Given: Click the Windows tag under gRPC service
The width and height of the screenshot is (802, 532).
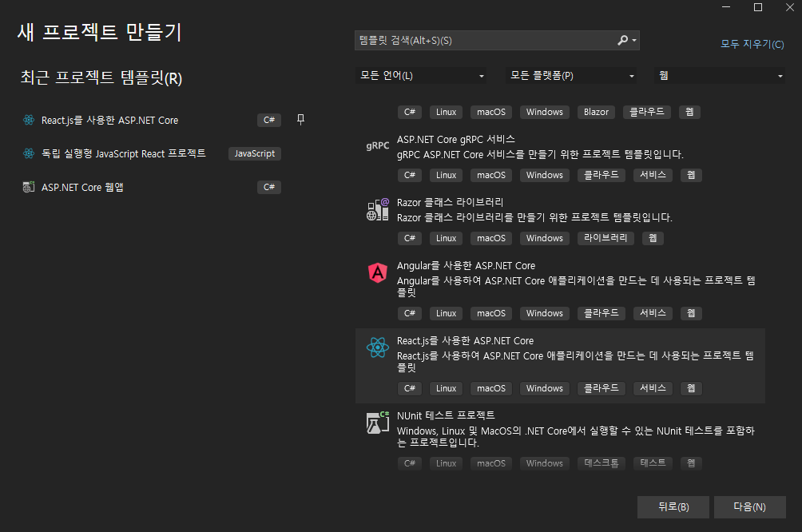Looking at the screenshot, I should click(x=544, y=175).
